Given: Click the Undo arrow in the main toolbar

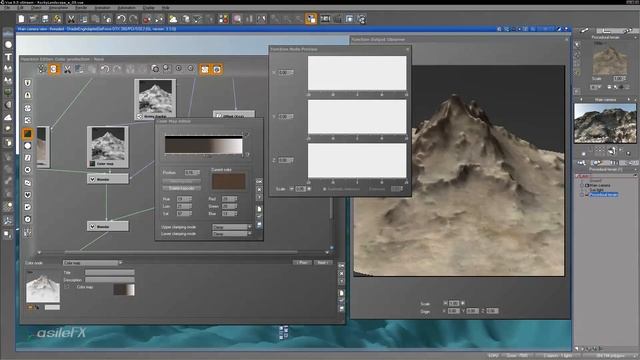Looking at the screenshot, I should 121,19.
